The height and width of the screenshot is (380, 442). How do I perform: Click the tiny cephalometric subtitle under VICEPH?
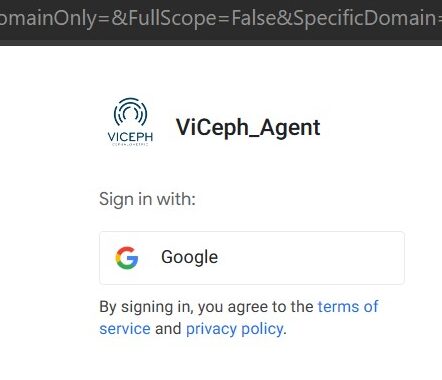tap(130, 145)
